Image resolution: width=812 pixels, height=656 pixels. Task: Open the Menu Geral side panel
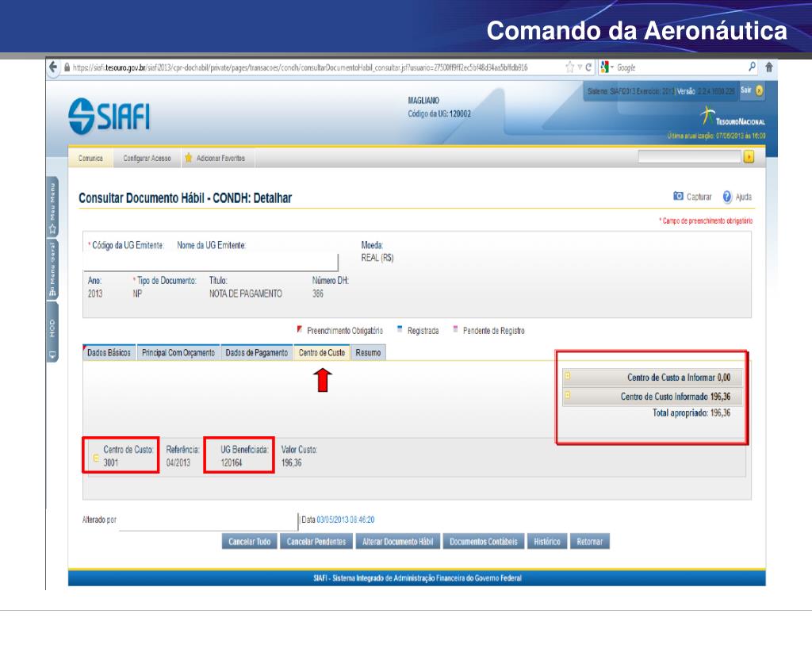click(52, 269)
